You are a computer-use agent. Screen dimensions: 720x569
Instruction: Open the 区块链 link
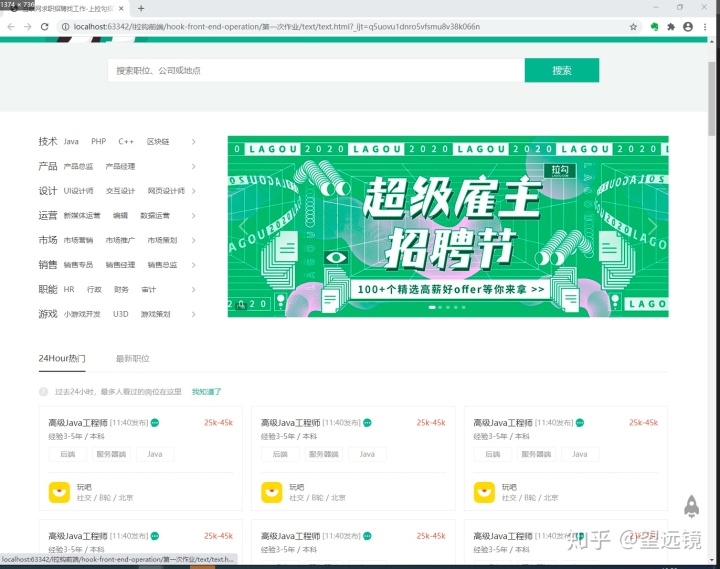(x=158, y=142)
